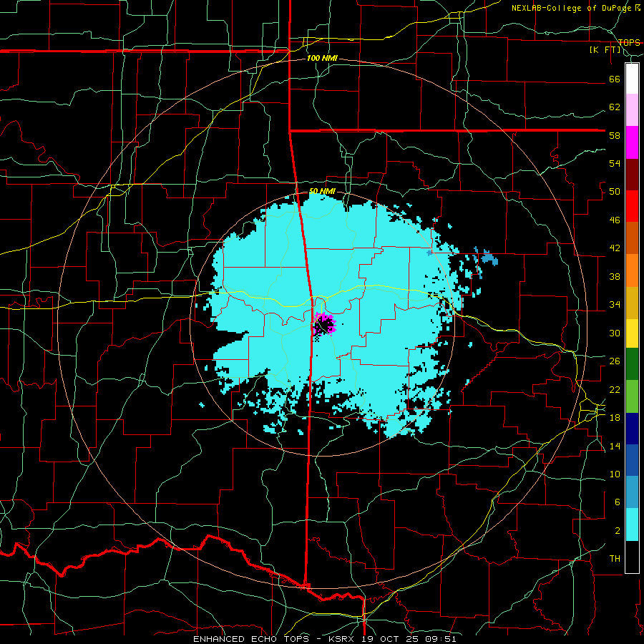Select the yellow swatch in the color scale

tap(632, 333)
